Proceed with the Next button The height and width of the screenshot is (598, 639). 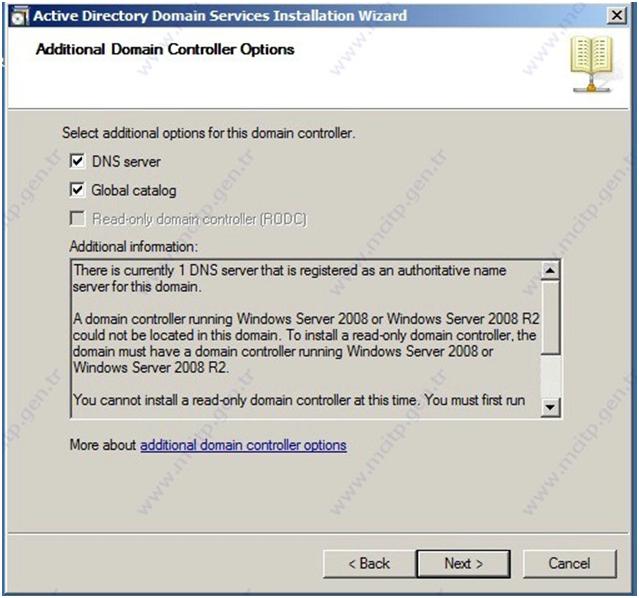click(x=463, y=563)
